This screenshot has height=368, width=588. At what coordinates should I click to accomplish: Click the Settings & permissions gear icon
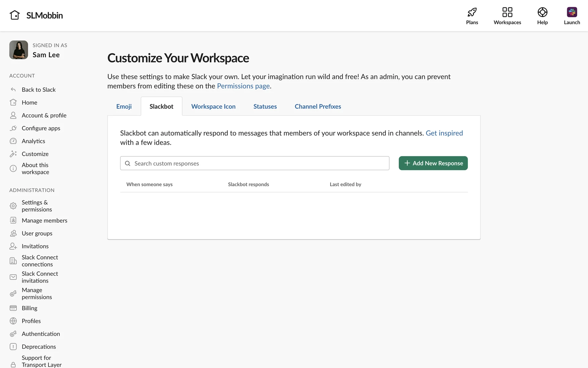(x=13, y=206)
